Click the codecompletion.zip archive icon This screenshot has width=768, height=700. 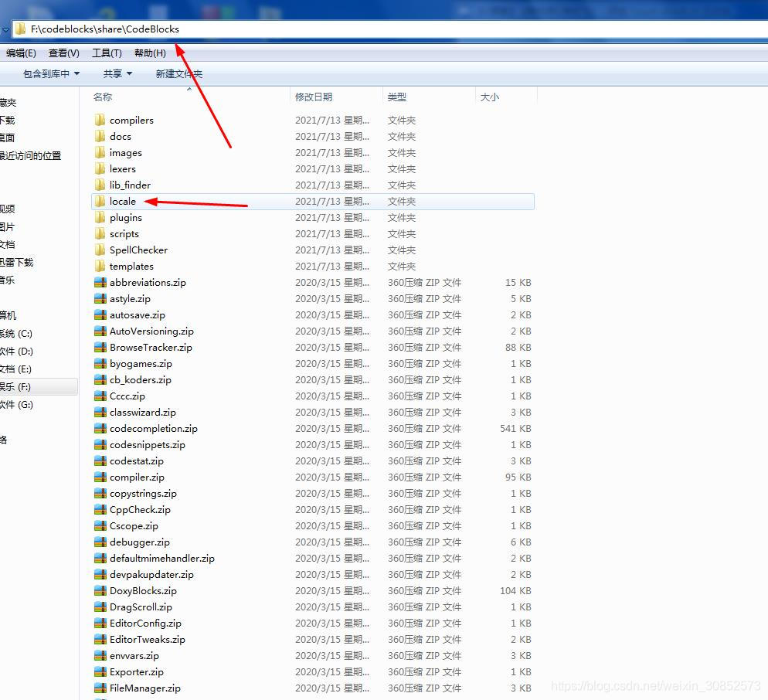coord(100,429)
